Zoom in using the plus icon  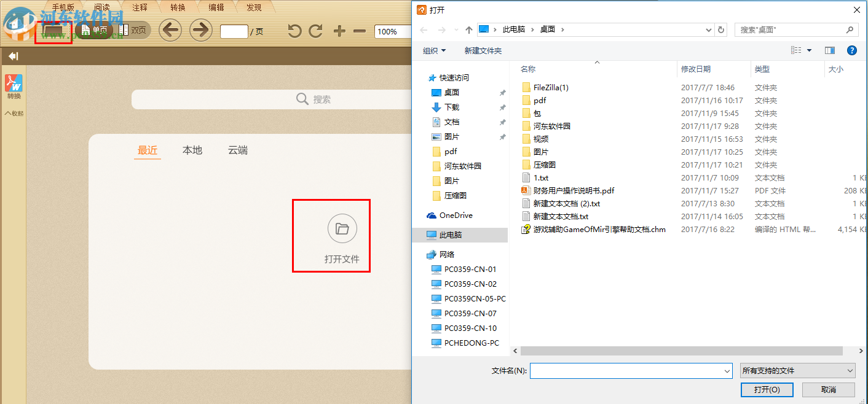coord(339,30)
